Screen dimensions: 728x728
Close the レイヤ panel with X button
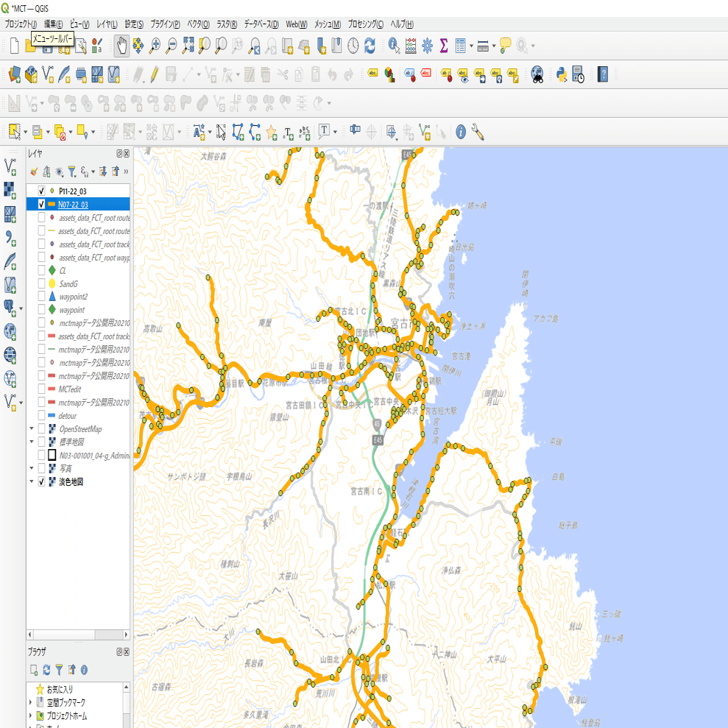127,154
